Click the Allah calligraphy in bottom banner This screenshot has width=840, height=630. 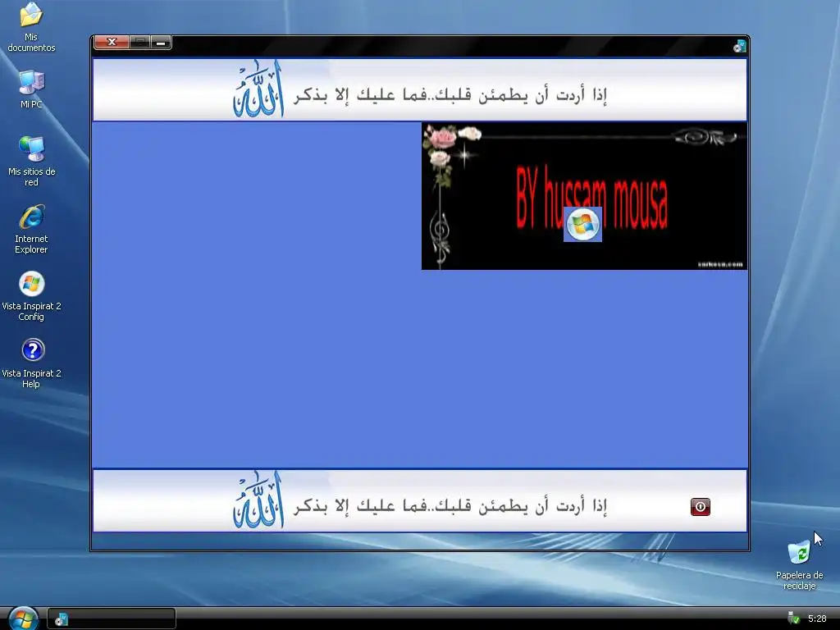pyautogui.click(x=258, y=500)
